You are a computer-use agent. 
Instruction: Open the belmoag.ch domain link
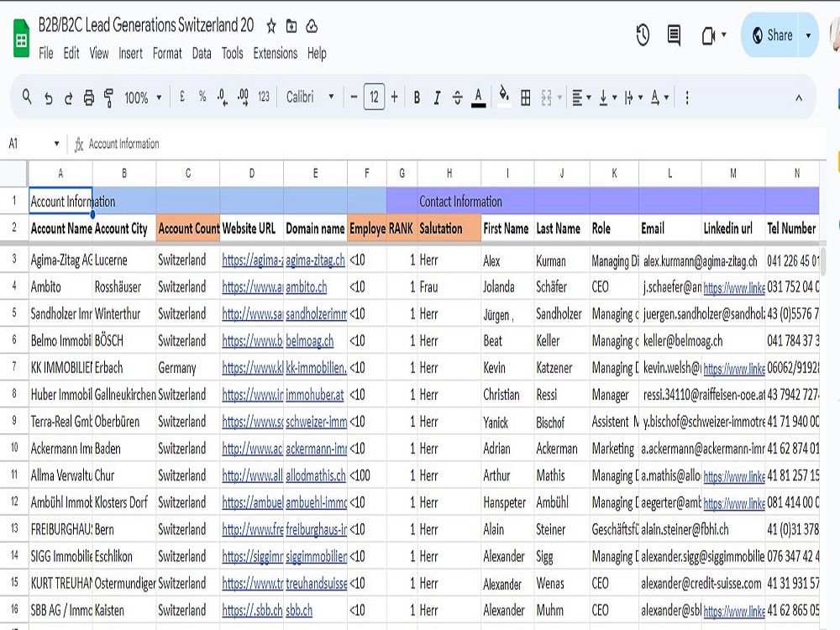pyautogui.click(x=310, y=341)
